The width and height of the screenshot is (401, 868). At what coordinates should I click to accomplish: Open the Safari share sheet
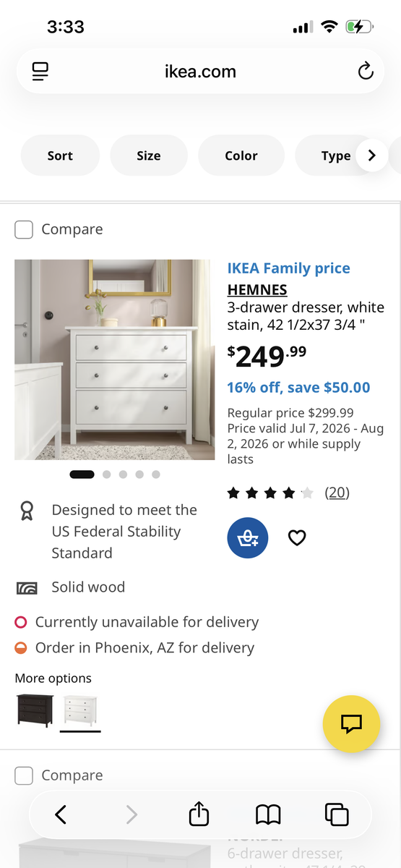[199, 814]
